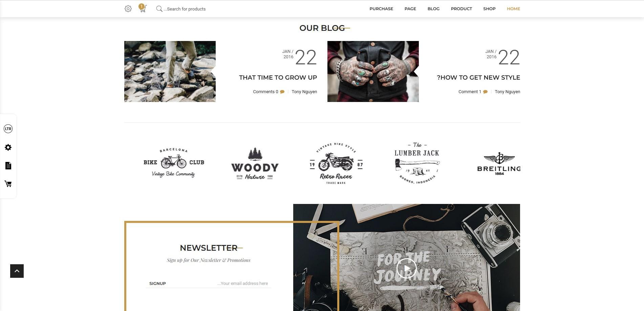
Task: Click the SIGNUP newsletter button
Action: pos(157,284)
